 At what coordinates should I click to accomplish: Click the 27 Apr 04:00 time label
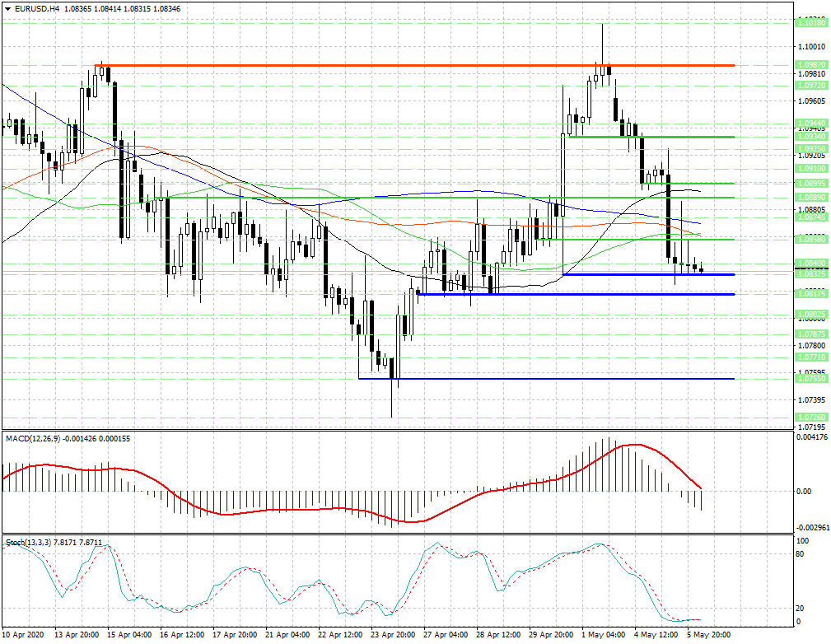(446, 635)
